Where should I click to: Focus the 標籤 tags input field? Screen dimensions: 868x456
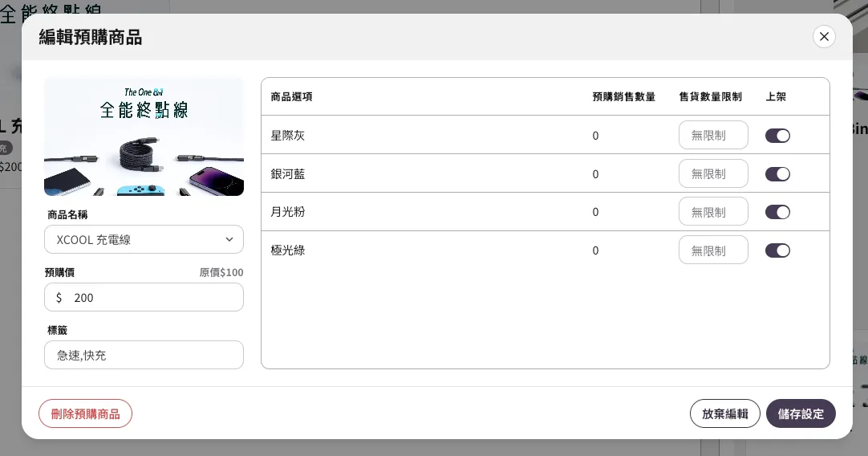click(144, 355)
